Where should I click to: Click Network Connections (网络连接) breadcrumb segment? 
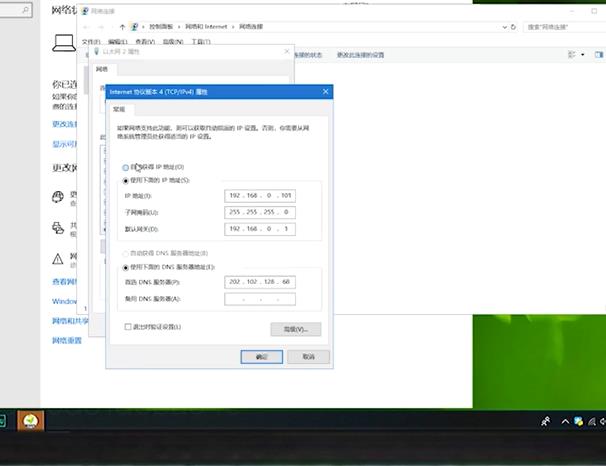(251, 27)
